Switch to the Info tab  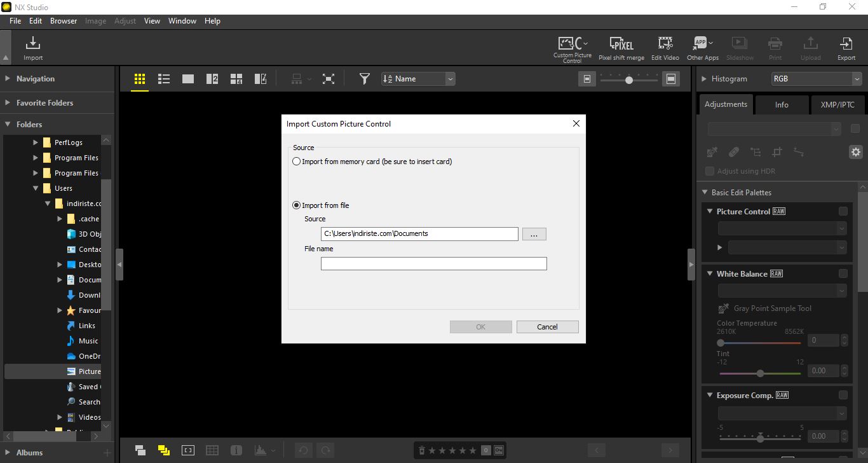782,105
